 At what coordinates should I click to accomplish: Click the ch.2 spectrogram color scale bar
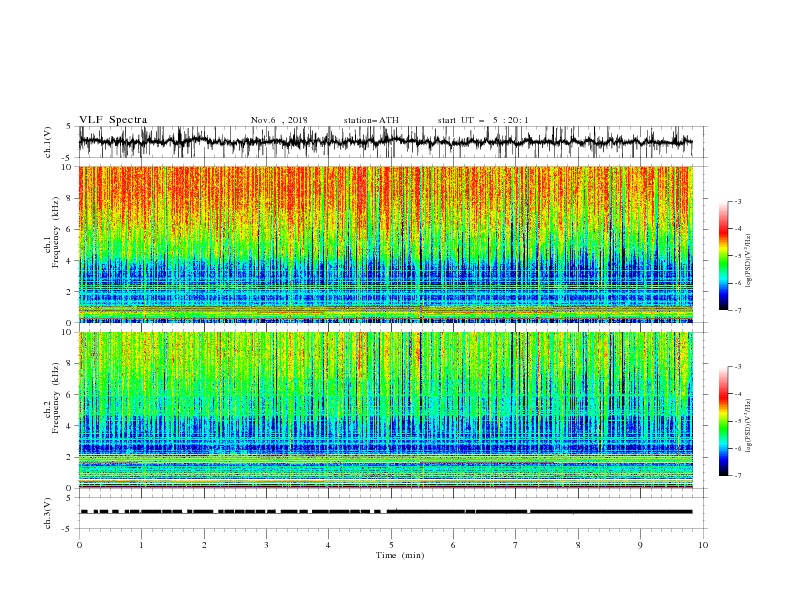724,421
